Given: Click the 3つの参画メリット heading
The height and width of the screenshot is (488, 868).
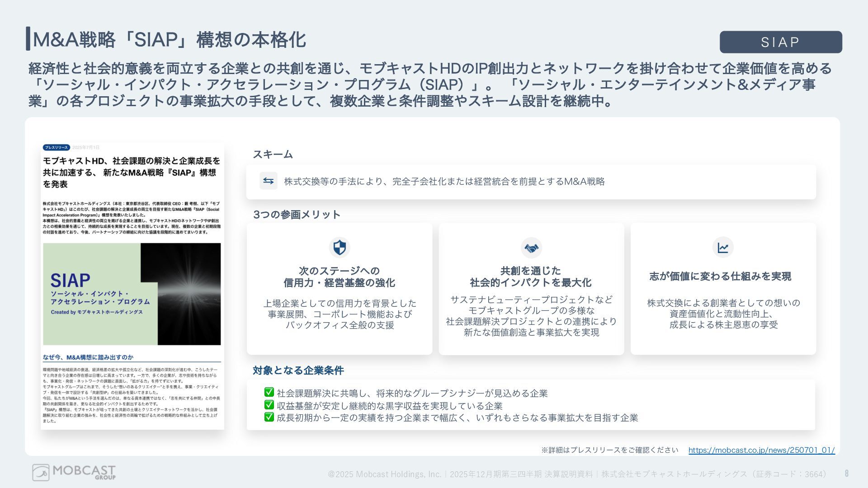Looking at the screenshot, I should coord(297,215).
